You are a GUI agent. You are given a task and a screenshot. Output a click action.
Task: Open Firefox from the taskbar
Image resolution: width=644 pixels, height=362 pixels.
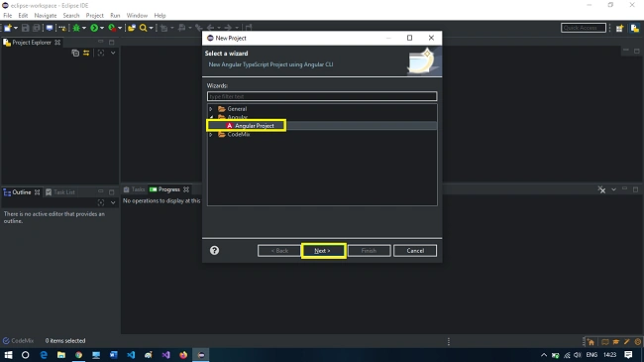183,355
